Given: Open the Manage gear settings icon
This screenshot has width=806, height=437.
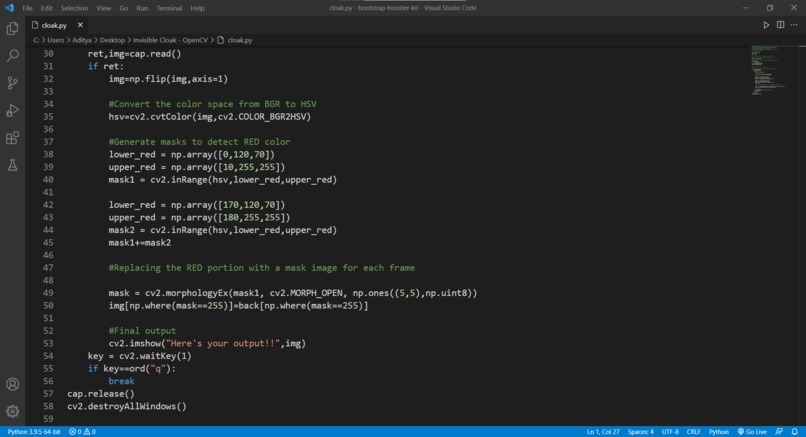Looking at the screenshot, I should point(12,411).
